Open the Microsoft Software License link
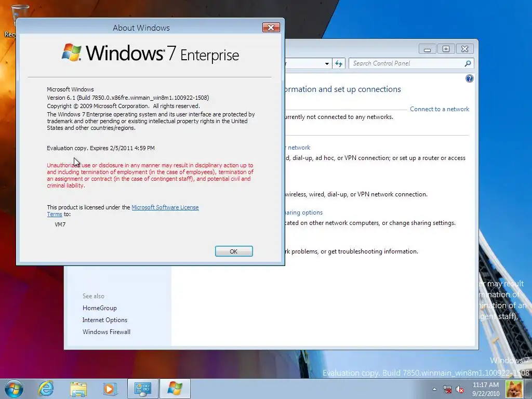Viewport: 532px width, 399px height. click(x=165, y=207)
